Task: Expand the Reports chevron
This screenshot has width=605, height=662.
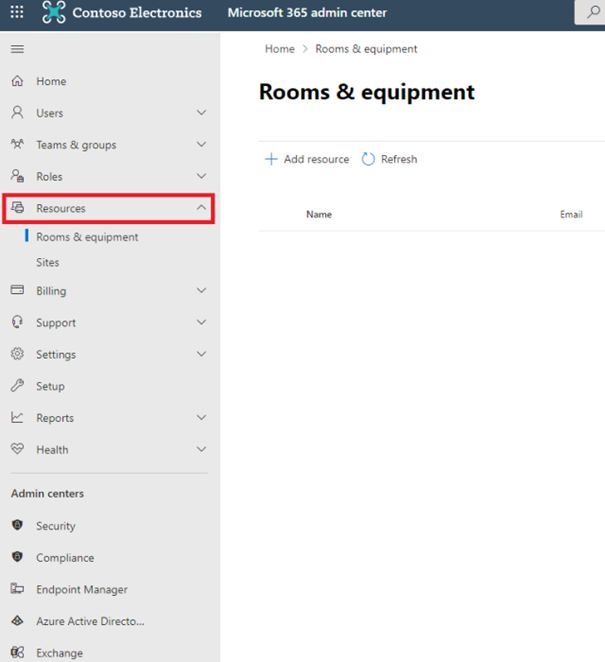Action: click(201, 417)
